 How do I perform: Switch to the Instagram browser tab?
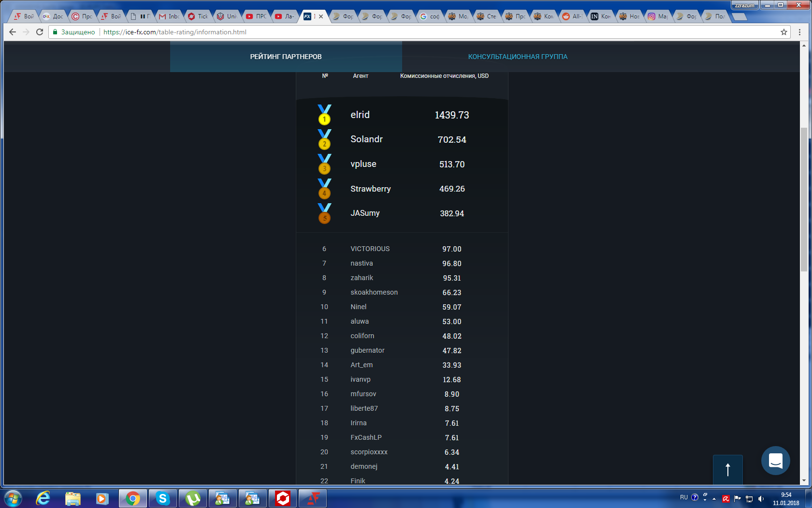(658, 16)
